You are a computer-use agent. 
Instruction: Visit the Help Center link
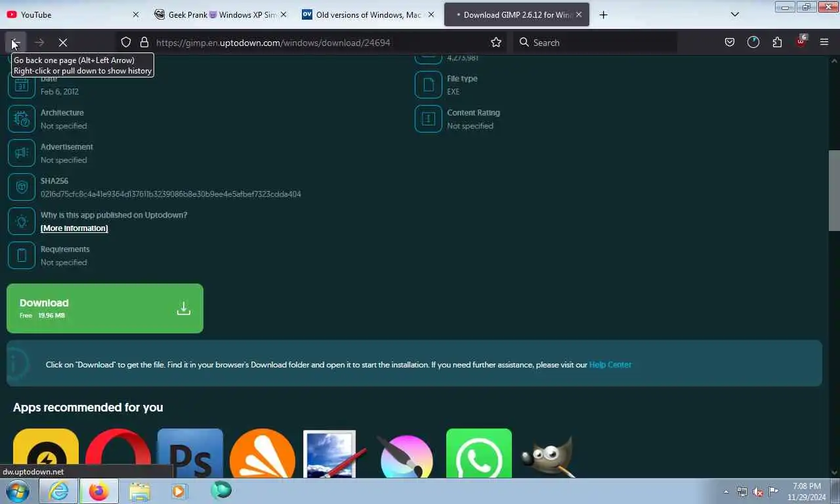[x=610, y=365]
